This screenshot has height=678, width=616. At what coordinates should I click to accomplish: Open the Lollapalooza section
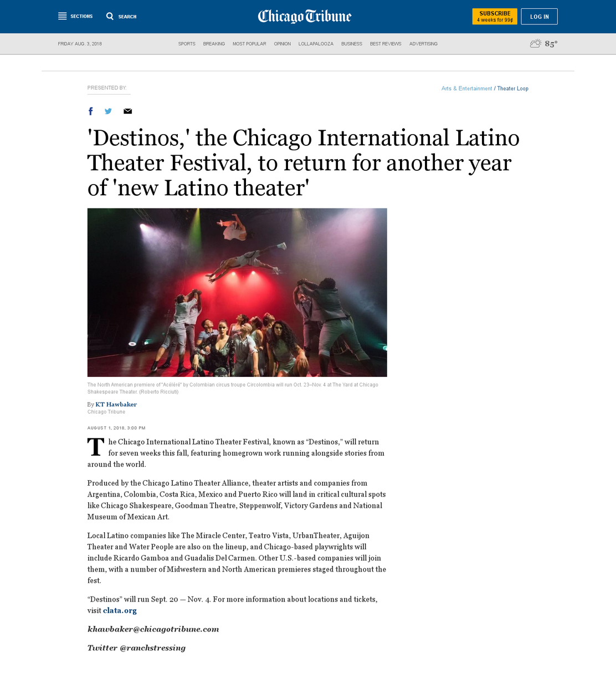coord(316,44)
